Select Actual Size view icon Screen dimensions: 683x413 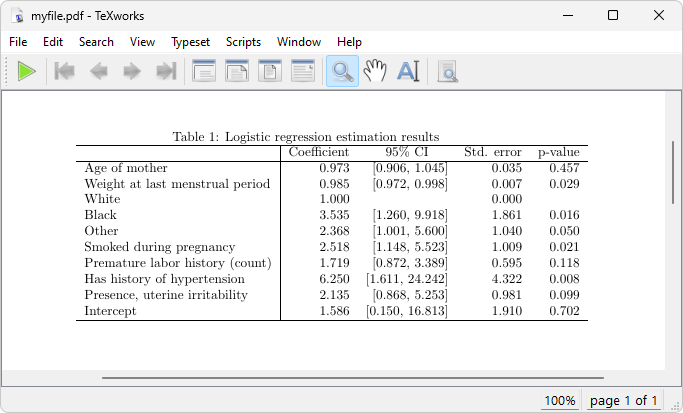[204, 71]
